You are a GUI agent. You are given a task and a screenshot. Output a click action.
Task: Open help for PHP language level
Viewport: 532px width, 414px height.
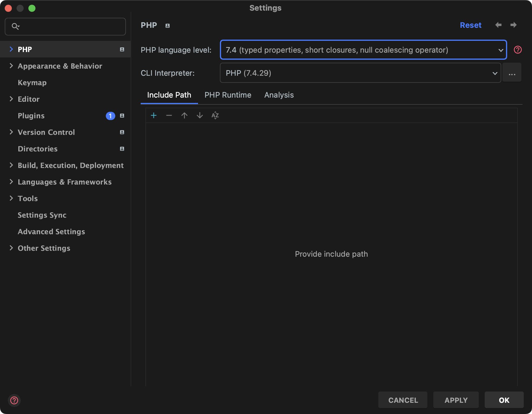click(518, 50)
